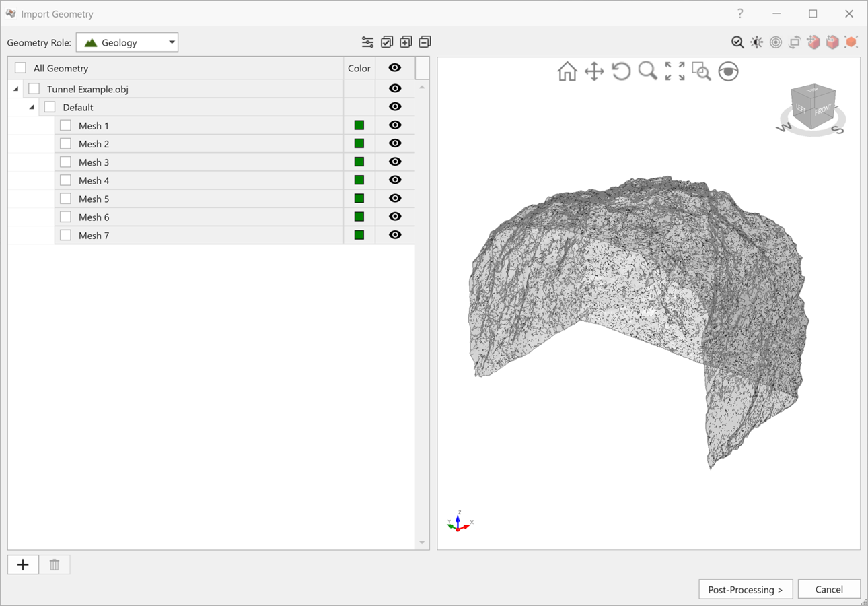Click the filter settings sliders icon
This screenshot has height=606, width=868.
(x=367, y=42)
